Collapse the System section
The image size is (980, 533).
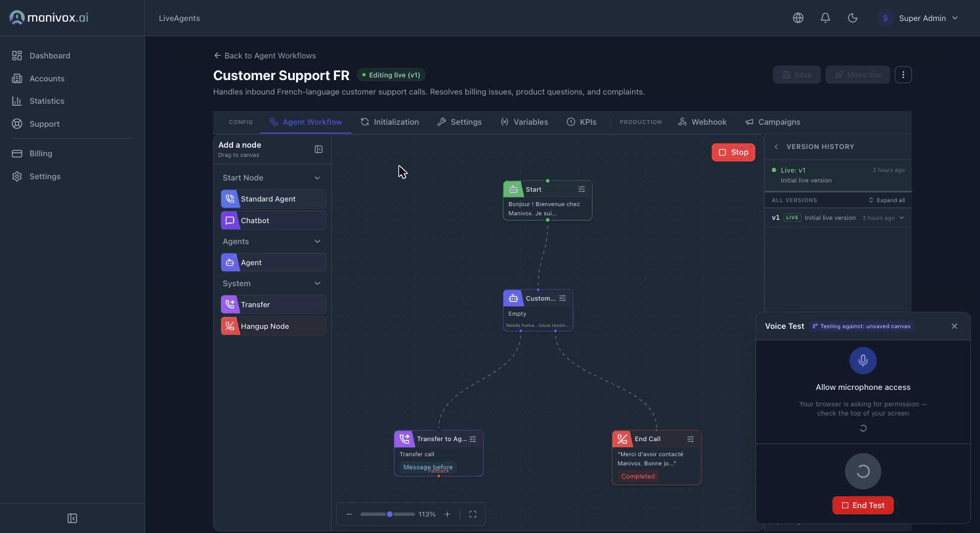318,284
